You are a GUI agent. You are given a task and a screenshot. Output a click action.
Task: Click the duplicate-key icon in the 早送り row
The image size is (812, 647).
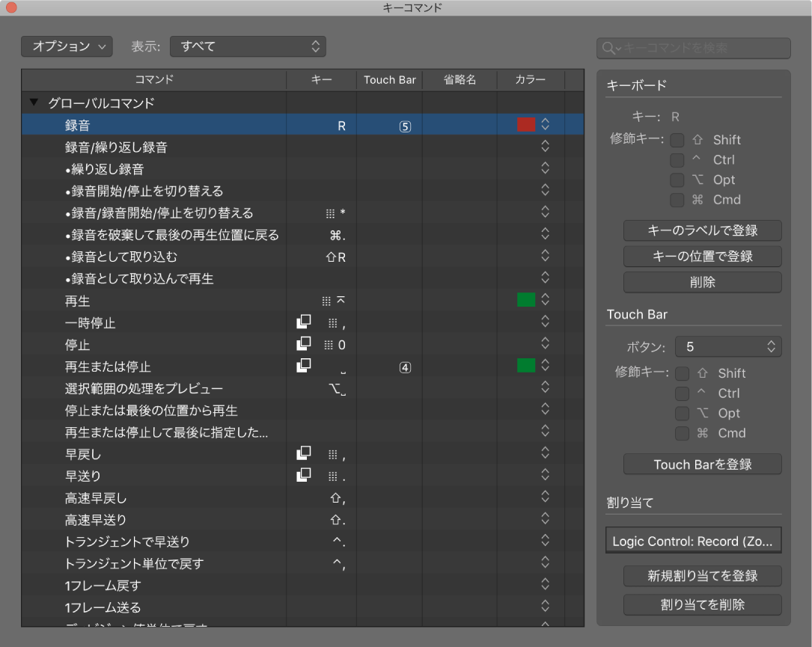[x=303, y=475]
